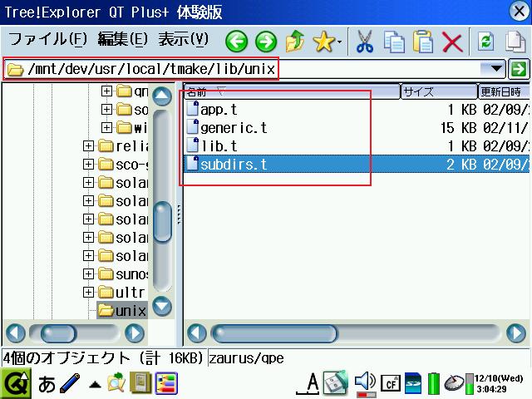Image resolution: width=532 pixels, height=399 pixels.
Task: Click the copy icon in toolbar
Action: 394,42
